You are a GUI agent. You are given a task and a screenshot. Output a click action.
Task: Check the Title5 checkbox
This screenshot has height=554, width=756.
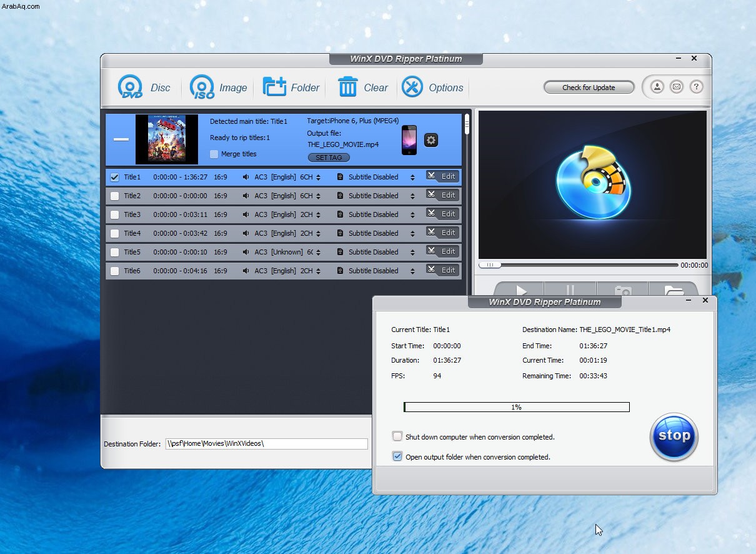pos(114,252)
